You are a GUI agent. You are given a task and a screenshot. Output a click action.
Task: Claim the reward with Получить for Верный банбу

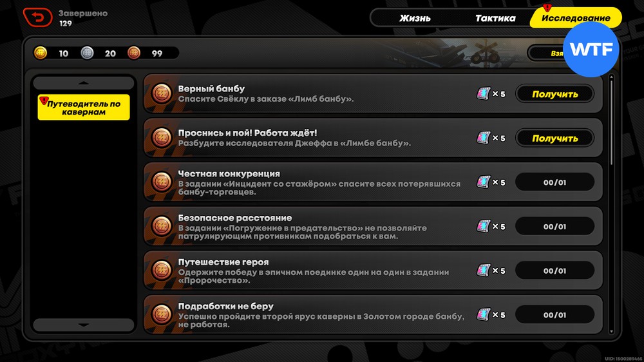point(555,94)
